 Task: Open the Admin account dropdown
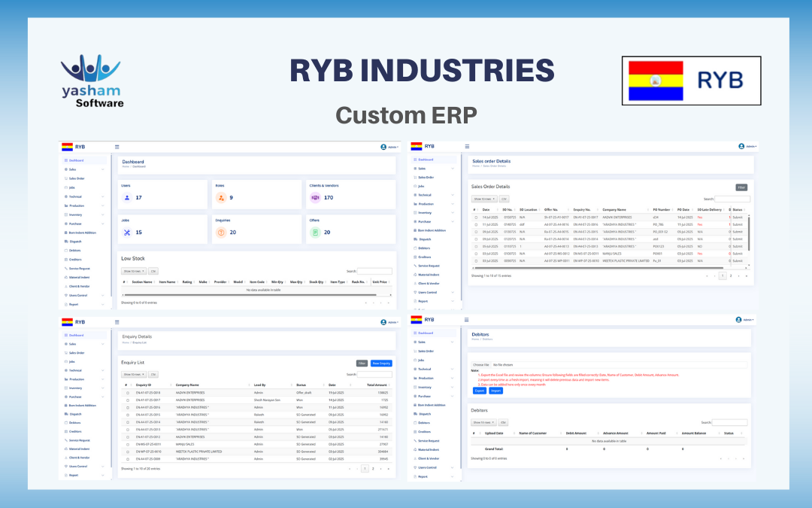[x=391, y=147]
